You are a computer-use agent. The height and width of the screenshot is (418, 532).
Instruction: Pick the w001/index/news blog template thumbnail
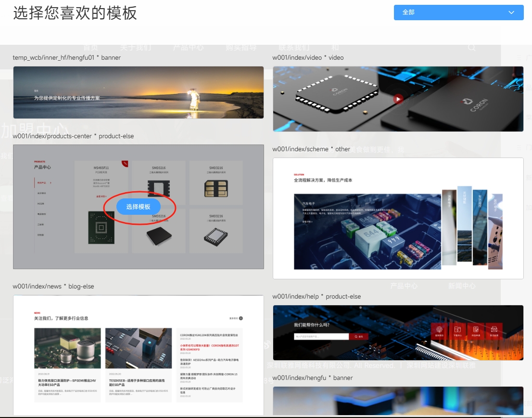[139, 355]
